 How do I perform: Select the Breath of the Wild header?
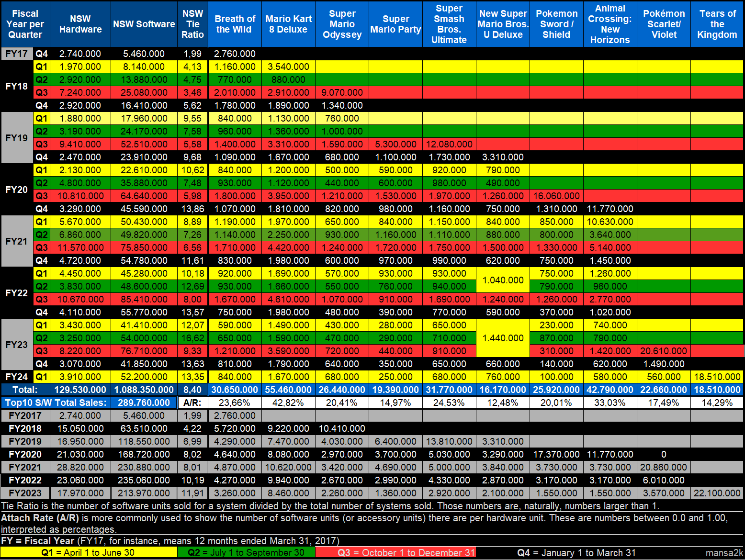(235, 24)
